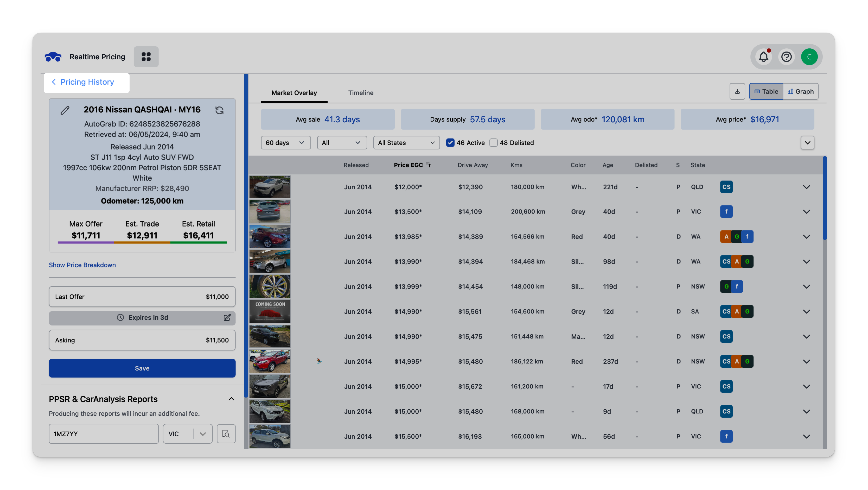Enable the 48 Delisted checkbox
868x490 pixels.
493,143
